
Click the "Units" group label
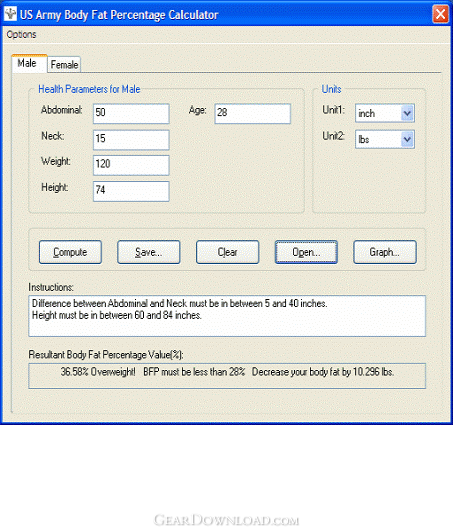[x=331, y=89]
